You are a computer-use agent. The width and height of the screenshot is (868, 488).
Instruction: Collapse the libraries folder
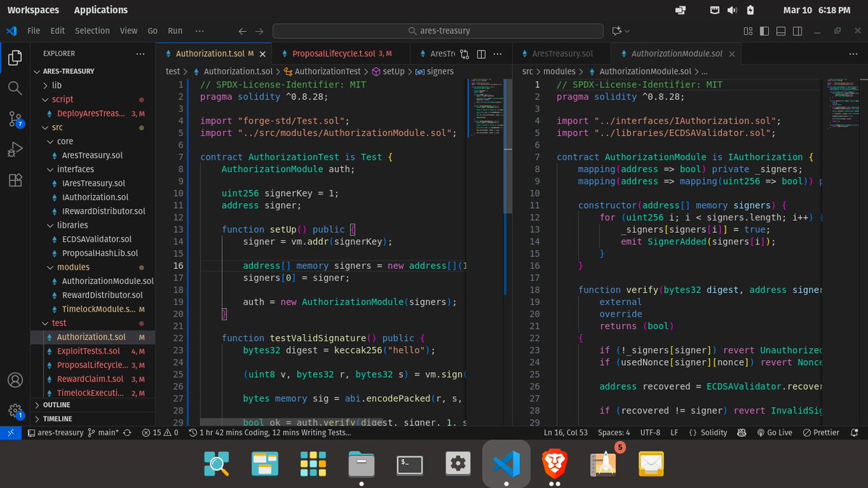pos(51,226)
